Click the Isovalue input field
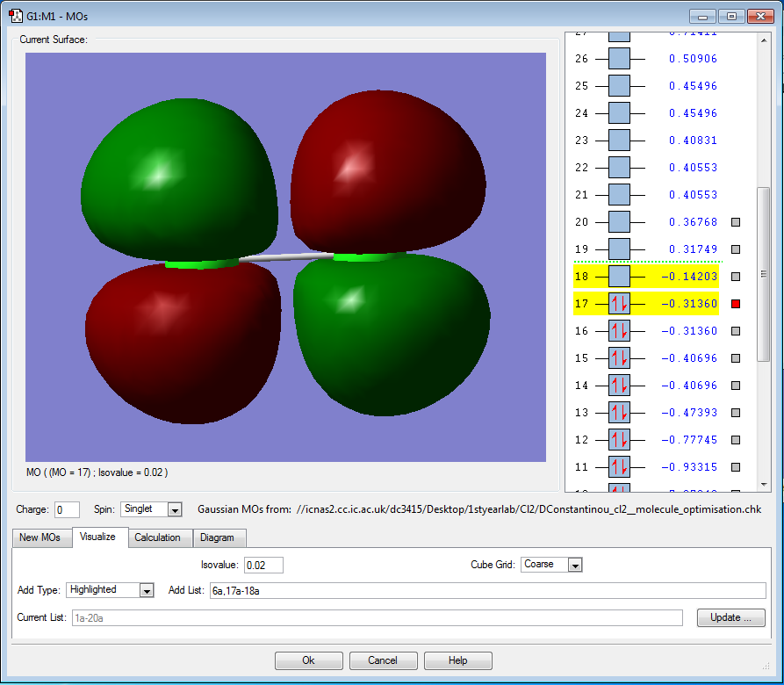 coord(263,565)
